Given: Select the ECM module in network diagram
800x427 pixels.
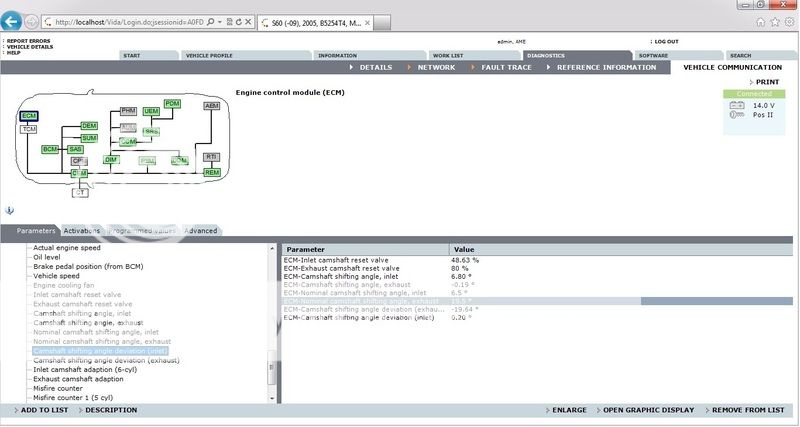Looking at the screenshot, I should click(x=29, y=116).
